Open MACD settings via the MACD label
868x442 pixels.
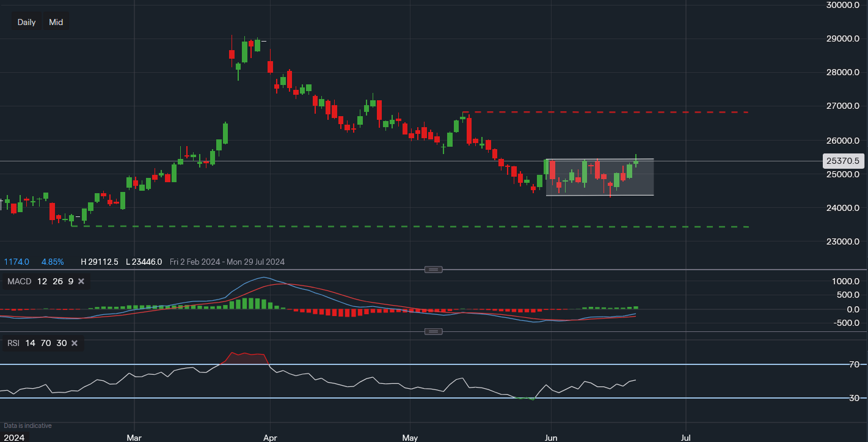pos(16,282)
